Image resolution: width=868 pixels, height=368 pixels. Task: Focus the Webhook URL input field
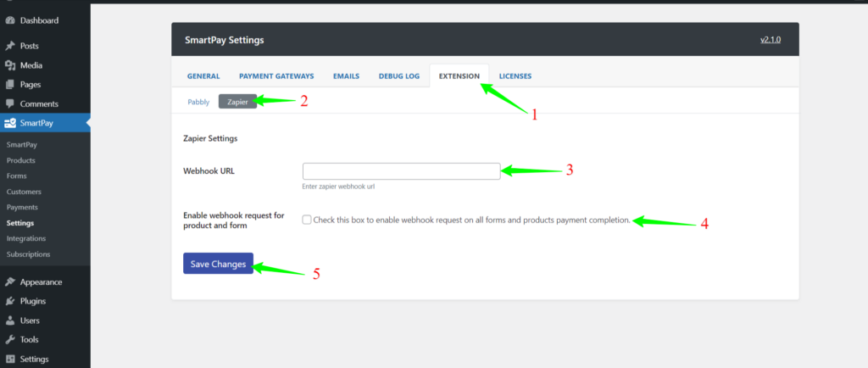point(401,171)
